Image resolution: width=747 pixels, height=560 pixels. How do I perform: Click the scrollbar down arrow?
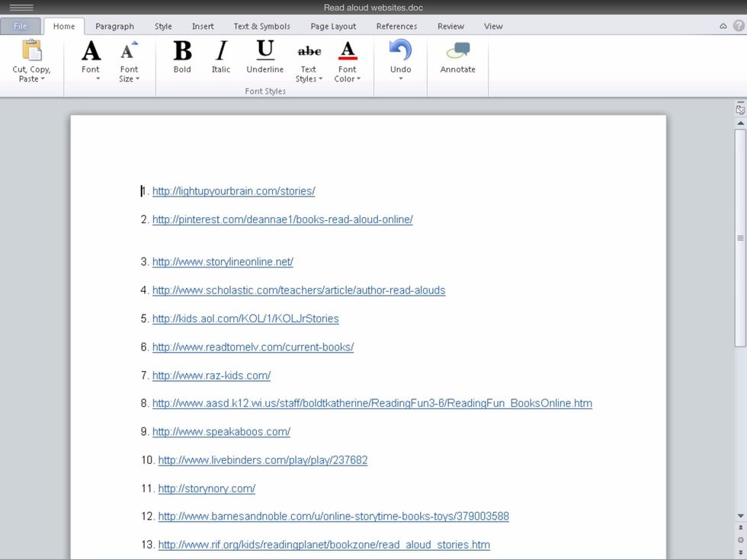click(739, 515)
